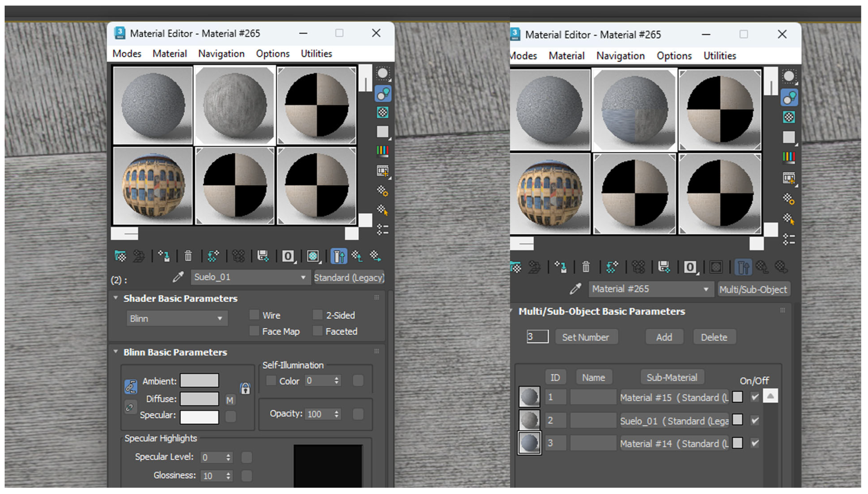Viewport: 868px width, 494px height.
Task: Click Go to Parent icon in left editor
Action: point(357,256)
